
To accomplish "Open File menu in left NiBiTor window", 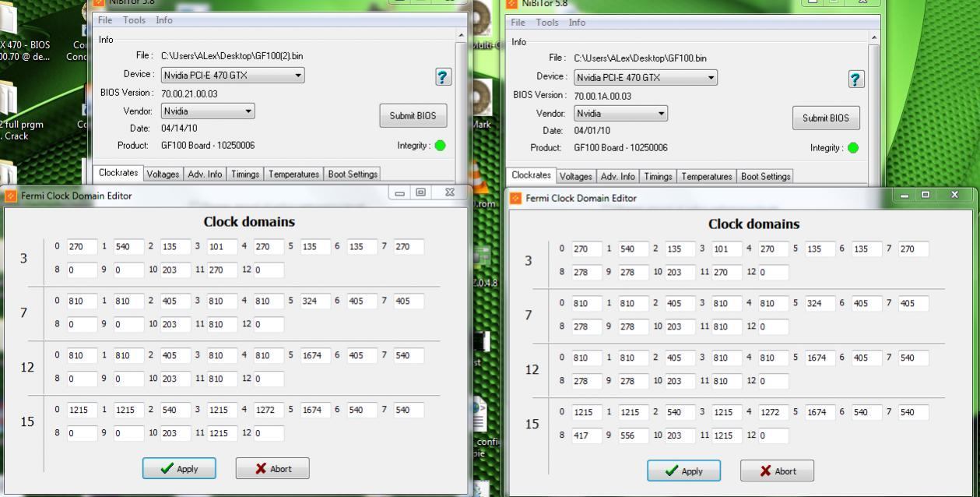I will click(106, 20).
